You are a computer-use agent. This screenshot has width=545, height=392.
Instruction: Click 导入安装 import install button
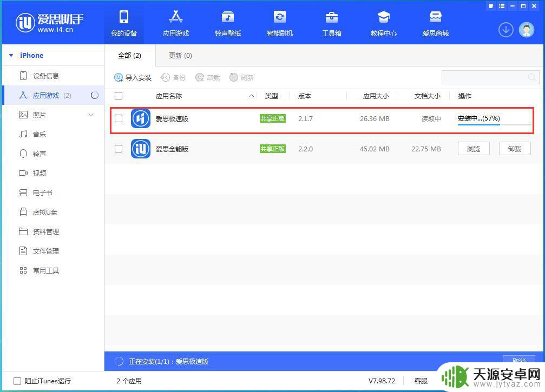tap(133, 77)
